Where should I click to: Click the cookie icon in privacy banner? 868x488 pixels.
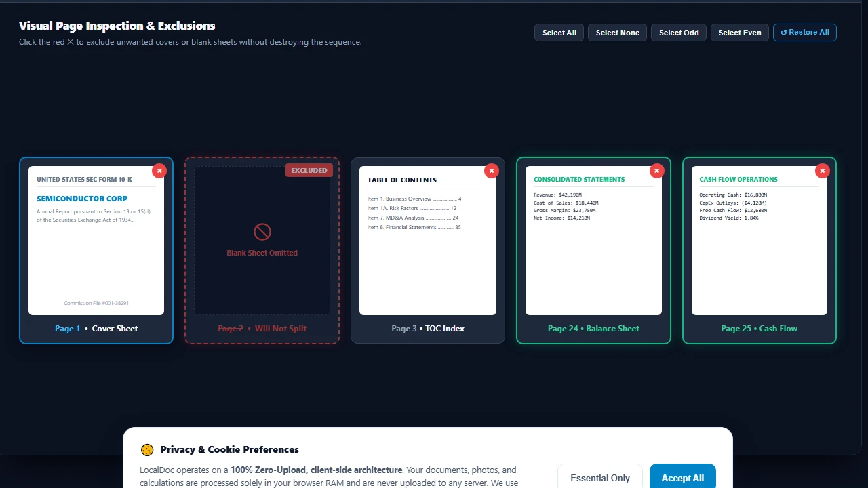coord(147,450)
